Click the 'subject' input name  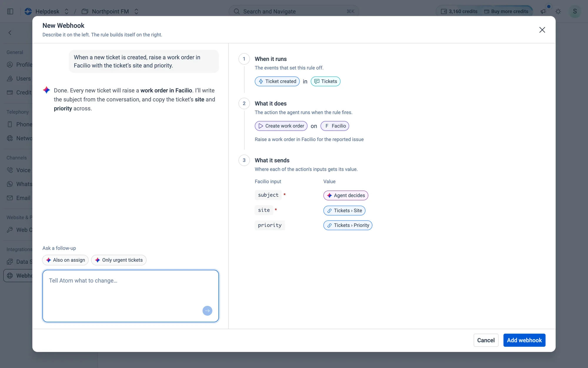tap(268, 195)
